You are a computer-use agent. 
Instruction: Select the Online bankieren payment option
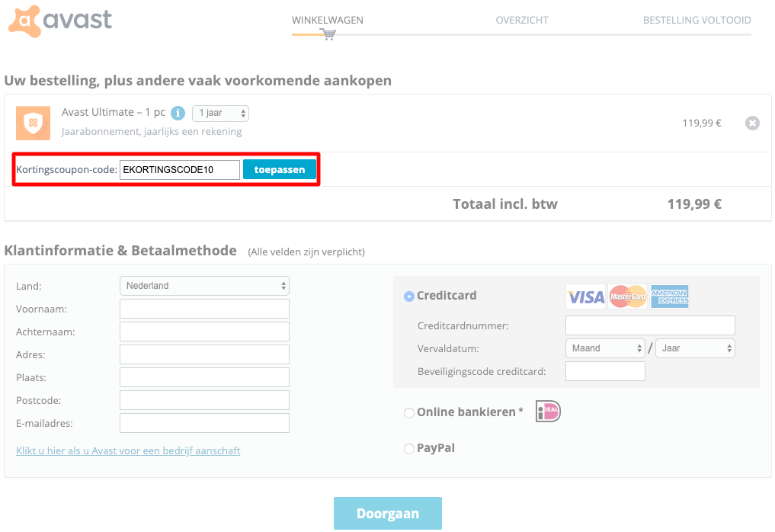(409, 413)
